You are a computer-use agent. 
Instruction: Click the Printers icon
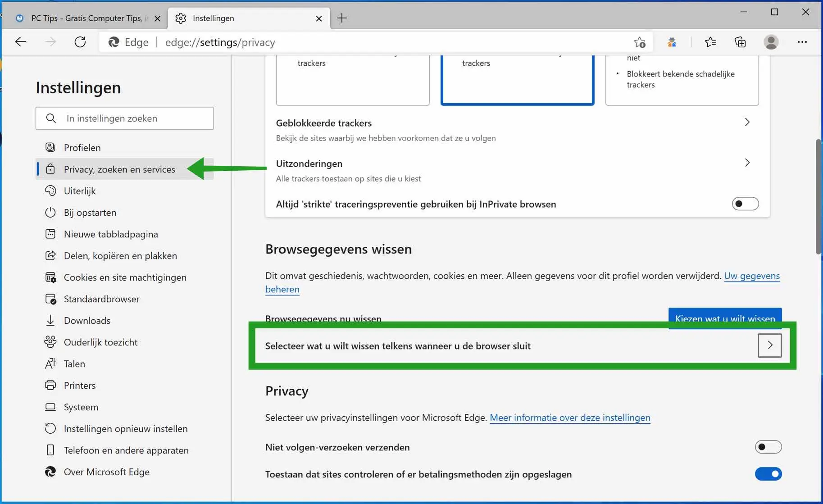50,385
